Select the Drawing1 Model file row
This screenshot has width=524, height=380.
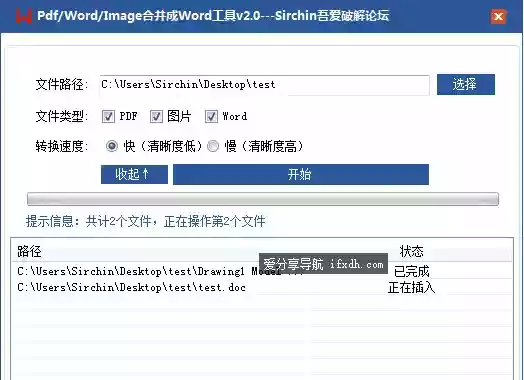[x=262, y=271]
